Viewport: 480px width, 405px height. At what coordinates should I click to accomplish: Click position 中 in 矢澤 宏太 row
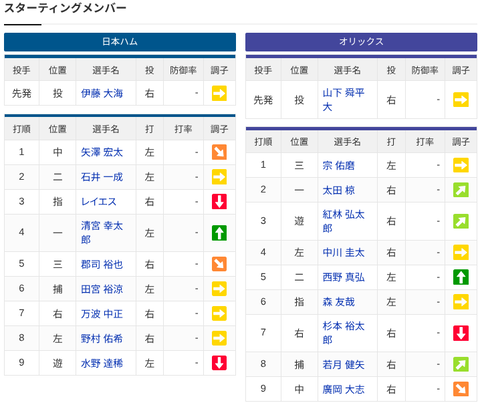click(58, 152)
